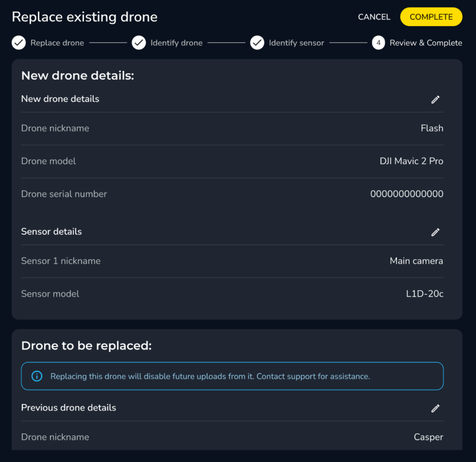Click the Identify sensor step checkmark icon

click(257, 43)
